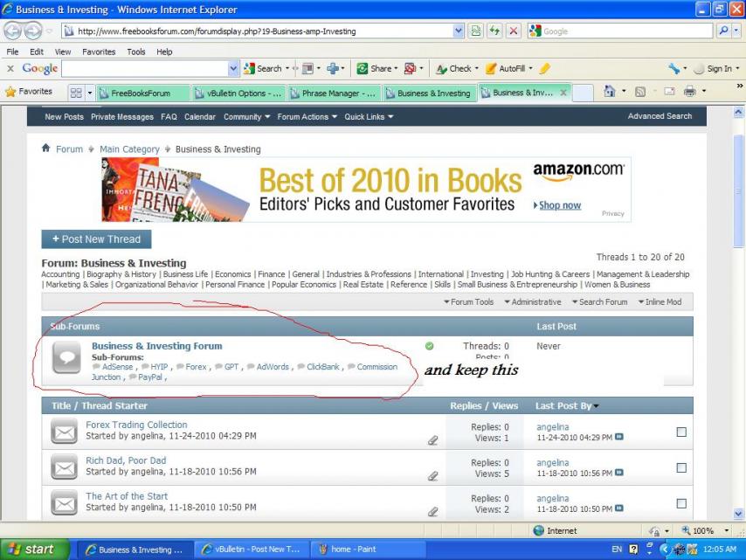Click the envelope icon for Rich Dad, Poor Dad
This screenshot has width=746, height=560.
[x=65, y=467]
